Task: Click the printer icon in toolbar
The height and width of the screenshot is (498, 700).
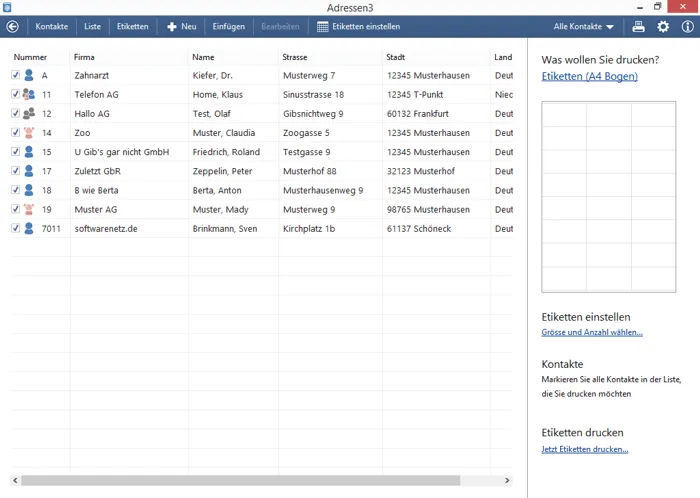Action: [639, 27]
